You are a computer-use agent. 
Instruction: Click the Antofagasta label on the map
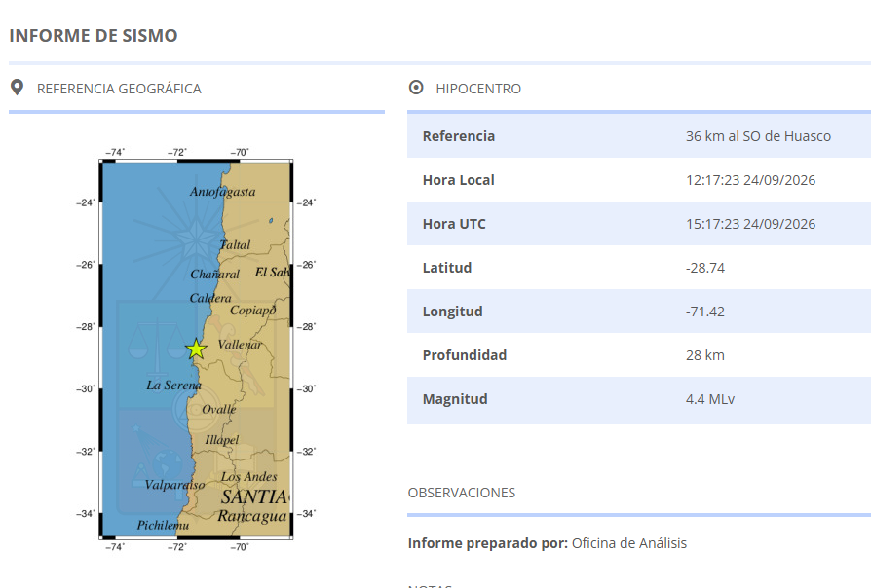(223, 192)
